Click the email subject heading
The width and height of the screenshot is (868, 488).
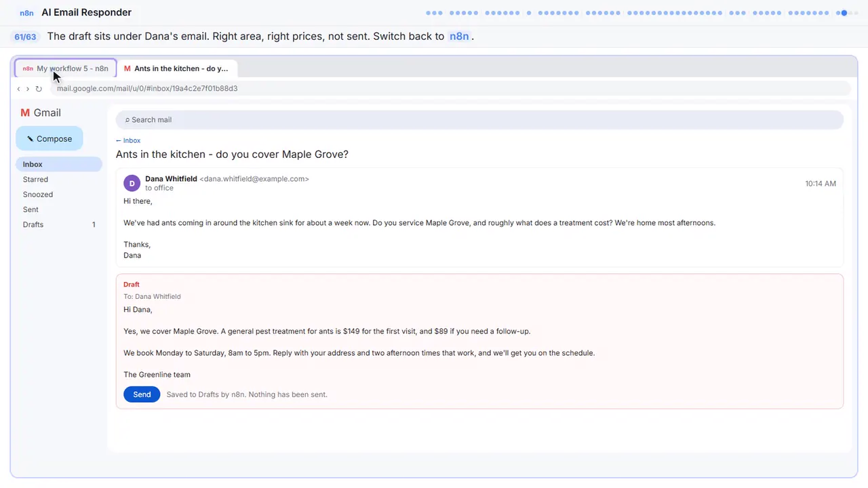click(232, 154)
